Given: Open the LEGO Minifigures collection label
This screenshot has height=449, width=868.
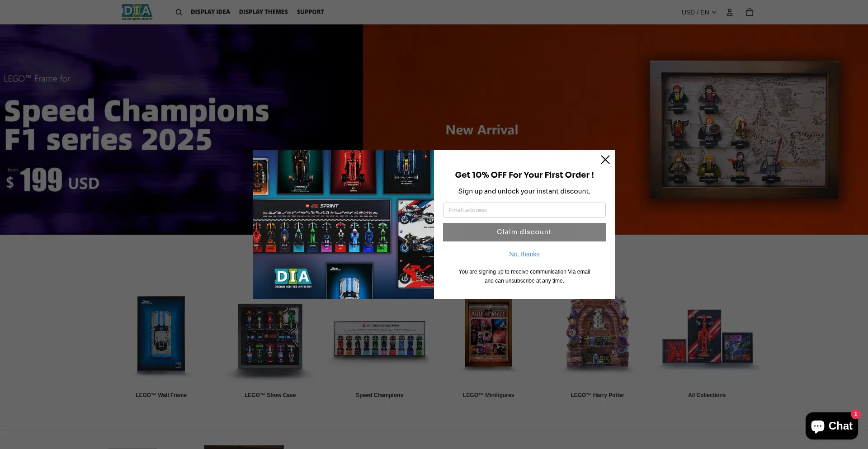Looking at the screenshot, I should (488, 395).
